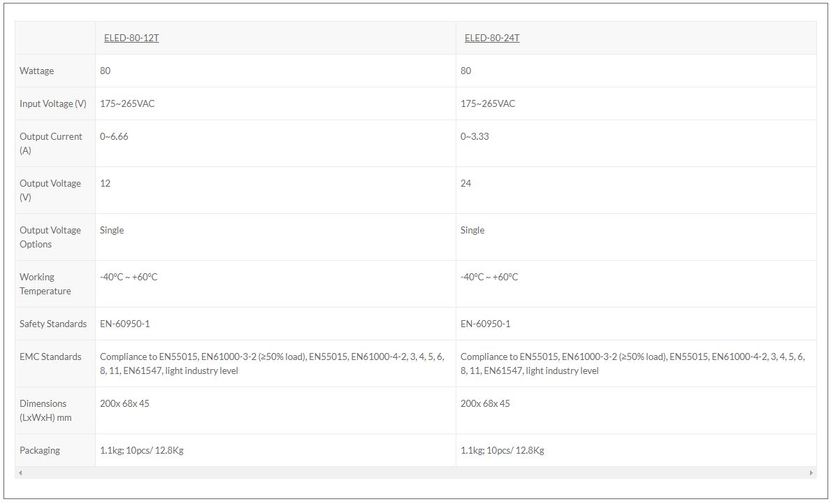Image resolution: width=831 pixels, height=504 pixels.
Task: Select the Working Temperature row label
Action: click(45, 284)
